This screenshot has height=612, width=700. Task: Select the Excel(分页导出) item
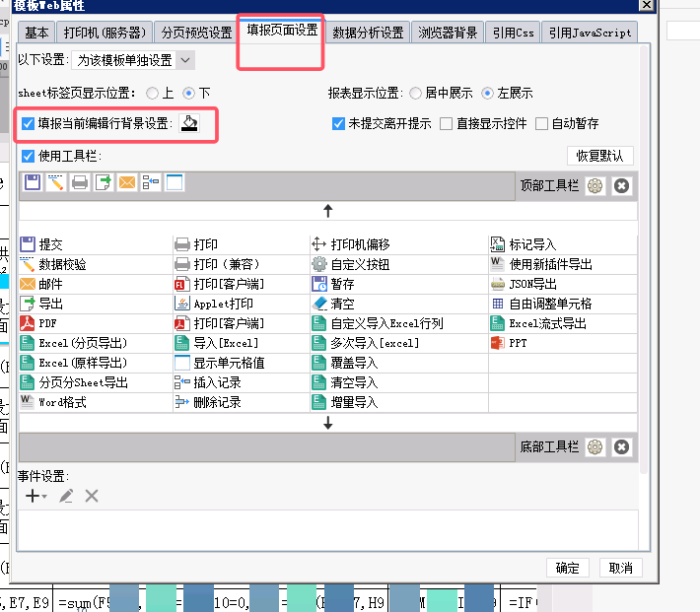(x=96, y=343)
